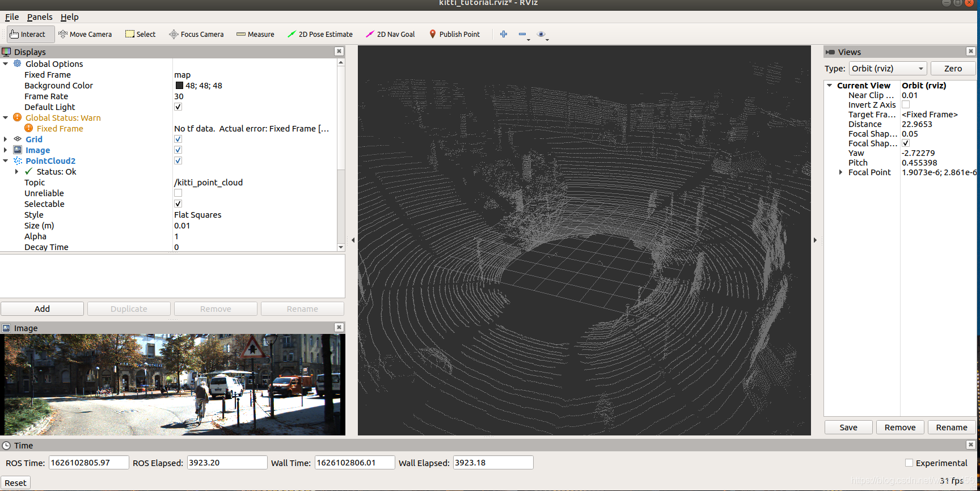Toggle Grid display visibility checkbox

[178, 139]
